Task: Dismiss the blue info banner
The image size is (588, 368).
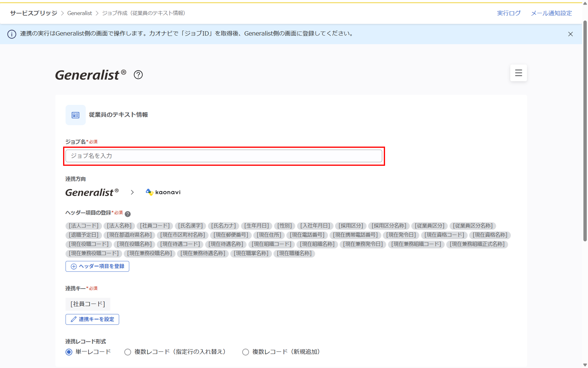Action: [570, 34]
